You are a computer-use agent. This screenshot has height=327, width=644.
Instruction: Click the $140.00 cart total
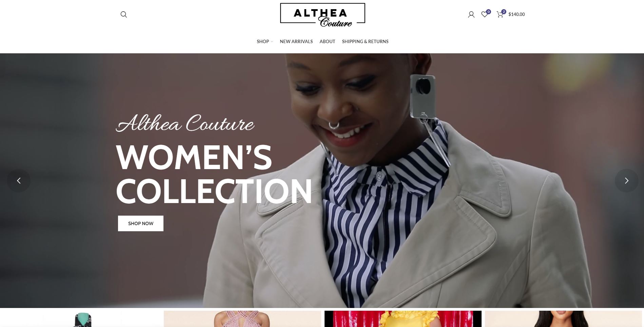click(516, 14)
